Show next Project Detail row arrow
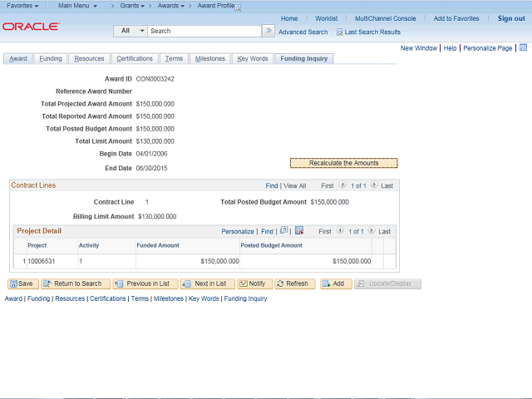 tap(372, 230)
